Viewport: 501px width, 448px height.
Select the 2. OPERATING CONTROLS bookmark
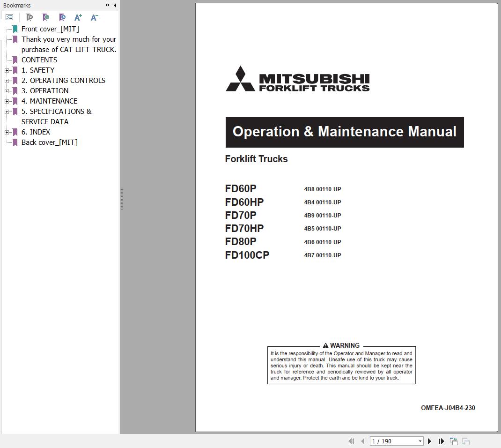63,80
